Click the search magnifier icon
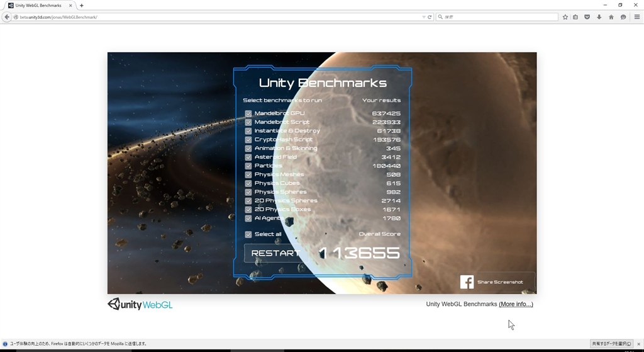The image size is (644, 352). 440,17
